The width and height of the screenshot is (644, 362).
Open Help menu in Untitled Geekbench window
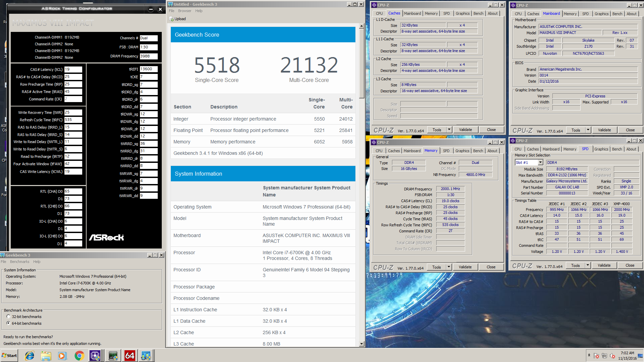[x=199, y=11]
